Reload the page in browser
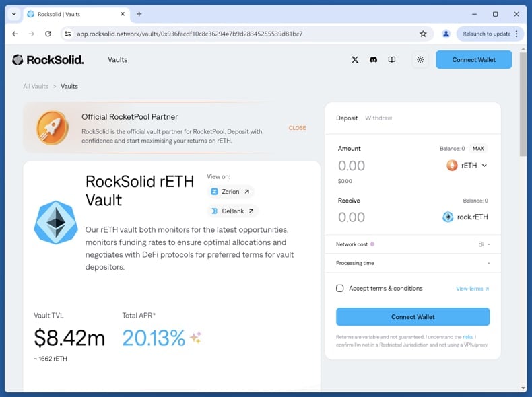 pyautogui.click(x=48, y=34)
